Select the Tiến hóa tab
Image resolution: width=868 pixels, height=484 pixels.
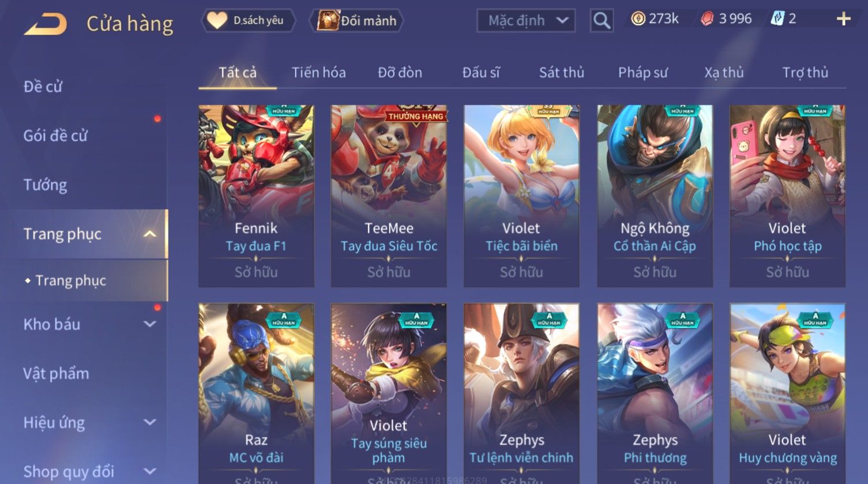tap(318, 73)
